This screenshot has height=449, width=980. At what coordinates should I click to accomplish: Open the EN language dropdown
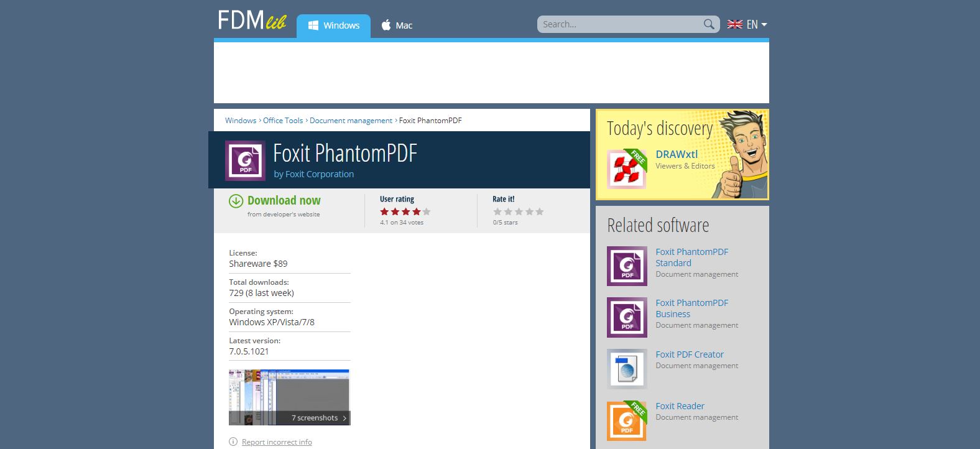[x=756, y=24]
